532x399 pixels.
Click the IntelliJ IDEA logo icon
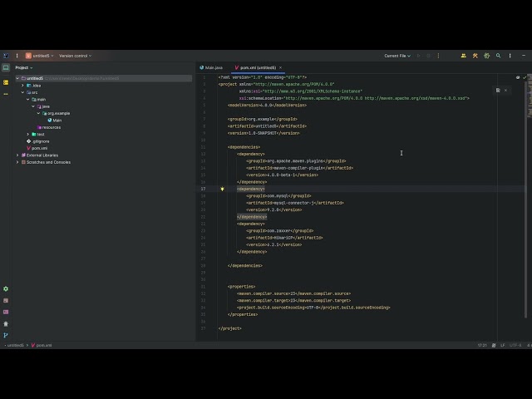[6, 56]
